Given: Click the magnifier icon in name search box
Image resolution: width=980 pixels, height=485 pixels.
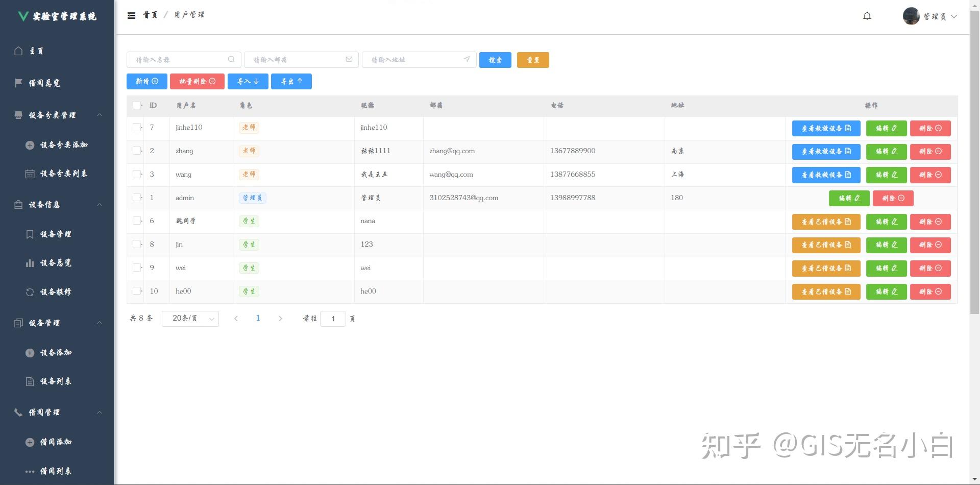Looking at the screenshot, I should tap(231, 59).
